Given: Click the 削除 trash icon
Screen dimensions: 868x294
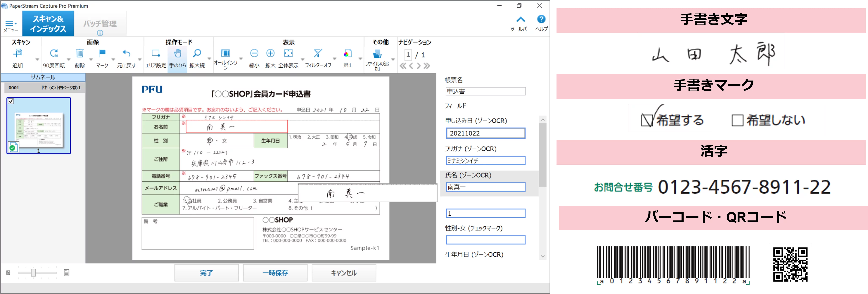Looking at the screenshot, I should coord(80,53).
